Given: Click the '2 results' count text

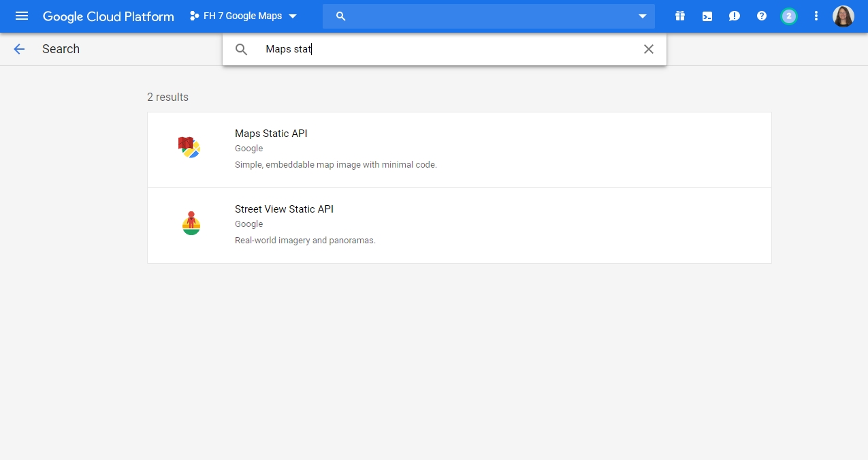Looking at the screenshot, I should [167, 97].
